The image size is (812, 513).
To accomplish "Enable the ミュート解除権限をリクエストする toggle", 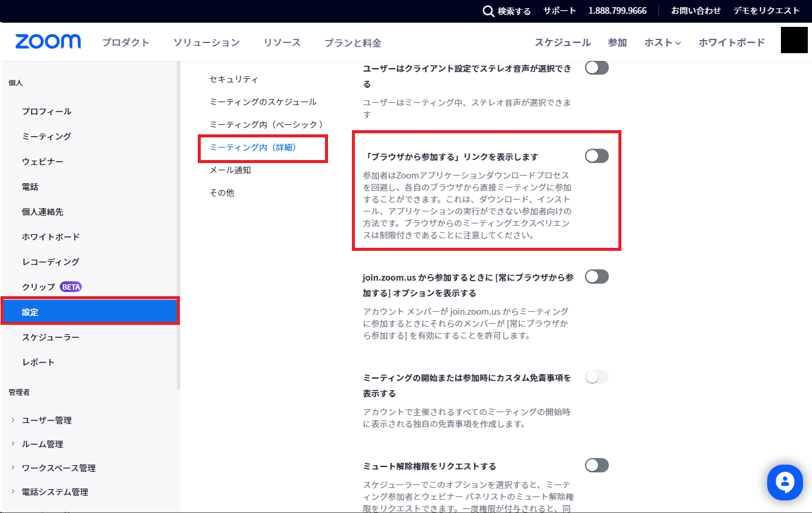I will coord(596,465).
